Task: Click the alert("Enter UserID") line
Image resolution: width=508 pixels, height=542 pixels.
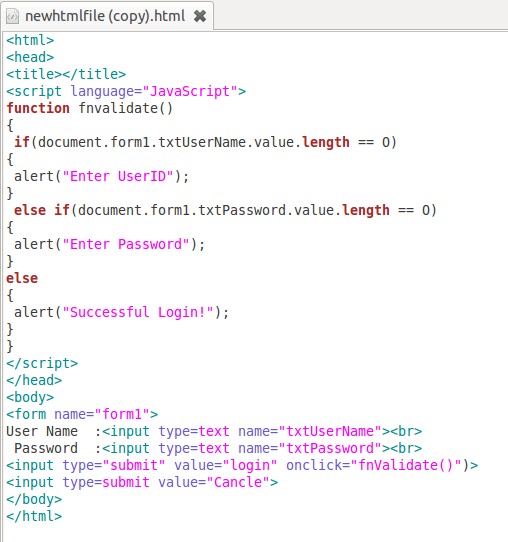Action: coord(102,177)
